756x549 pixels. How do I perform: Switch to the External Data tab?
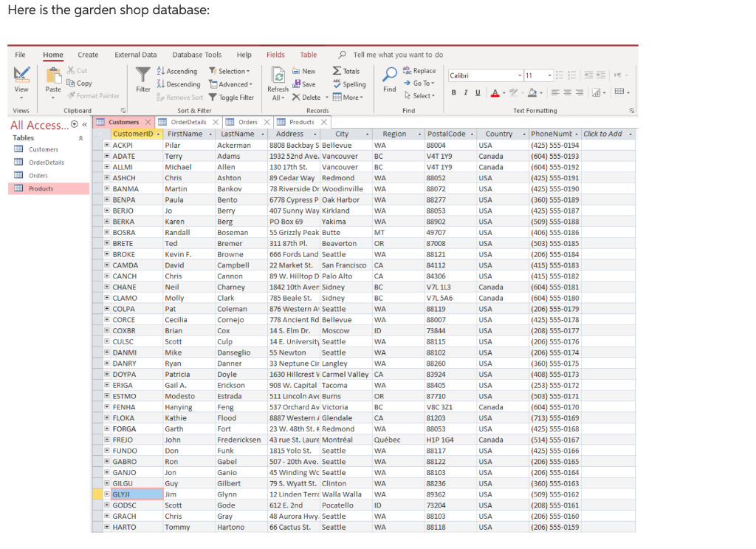pyautogui.click(x=136, y=55)
